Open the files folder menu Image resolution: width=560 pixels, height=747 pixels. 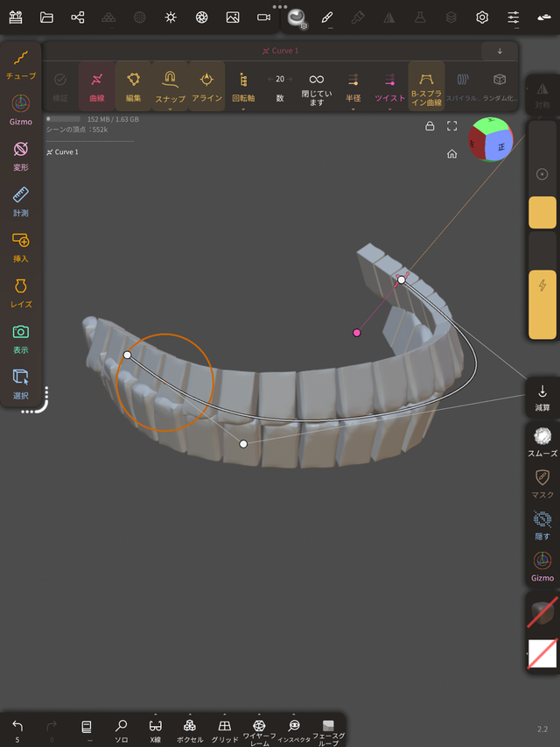point(46,17)
